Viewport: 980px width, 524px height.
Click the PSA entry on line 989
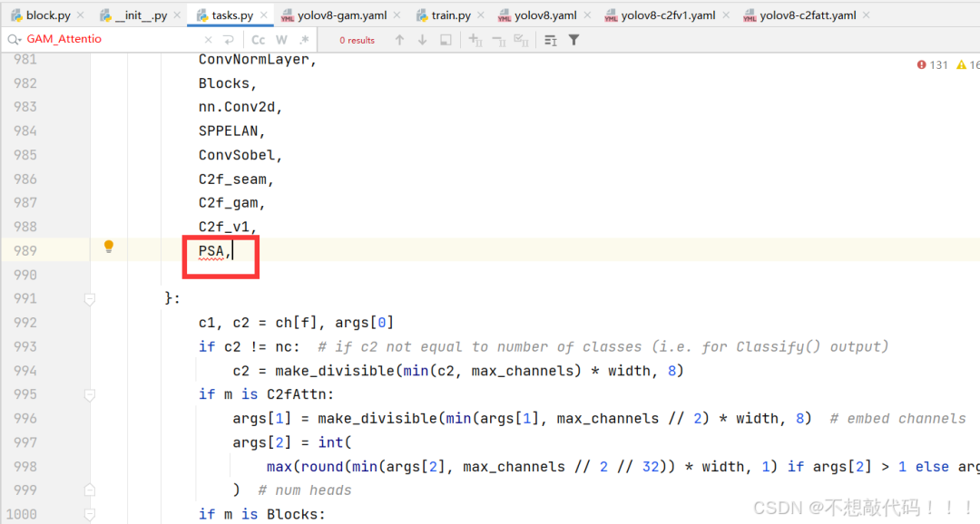pos(211,251)
